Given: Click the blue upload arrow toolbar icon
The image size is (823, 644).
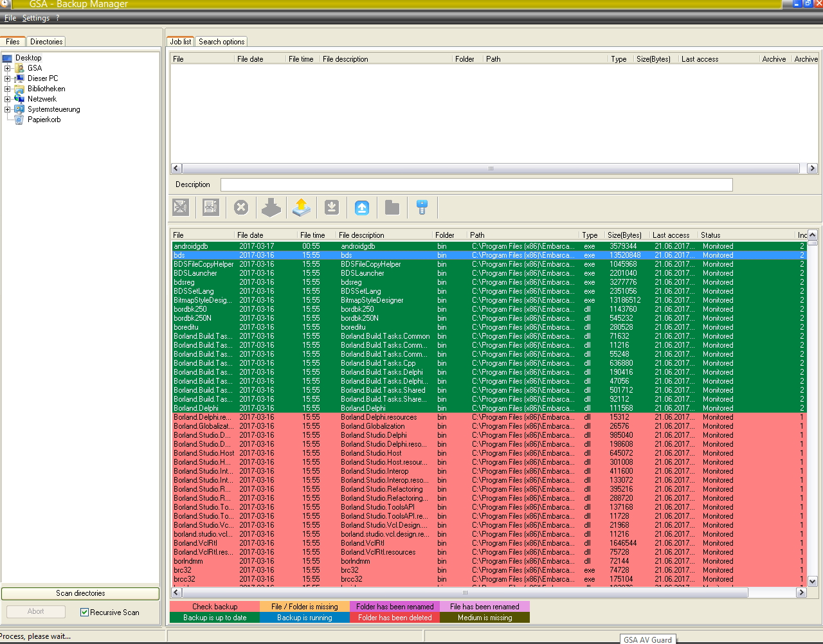Looking at the screenshot, I should (362, 207).
